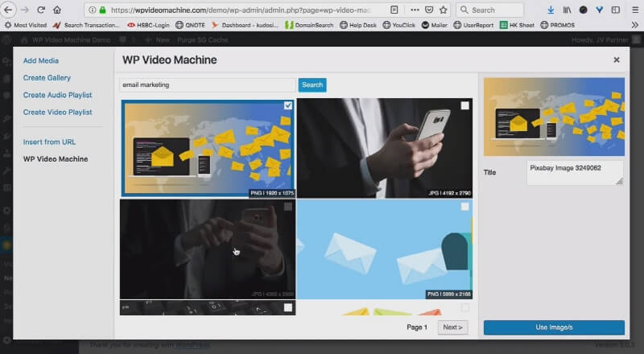This screenshot has height=354, width=644.
Task: Bookmark this page with the star icon
Action: click(x=444, y=10)
